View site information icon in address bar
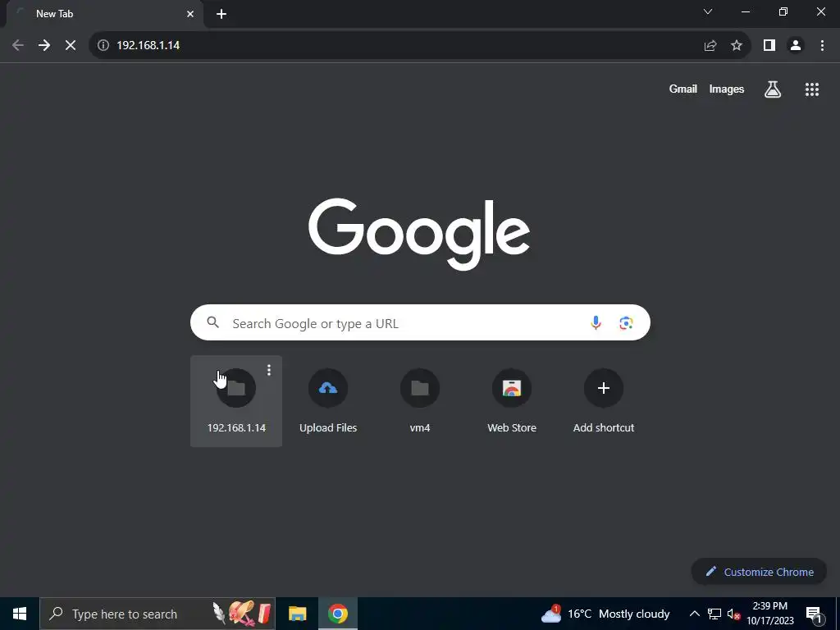 103,46
